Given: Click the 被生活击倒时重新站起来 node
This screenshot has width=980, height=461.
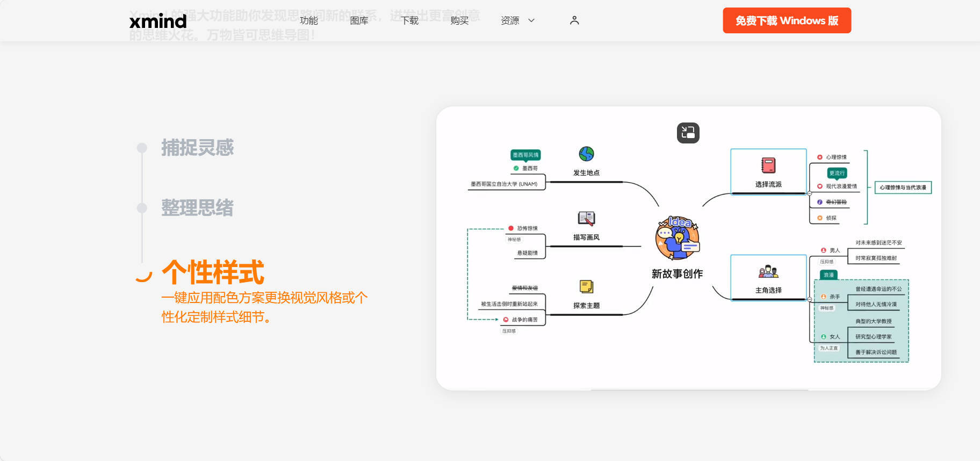Looking at the screenshot, I should coord(509,304).
